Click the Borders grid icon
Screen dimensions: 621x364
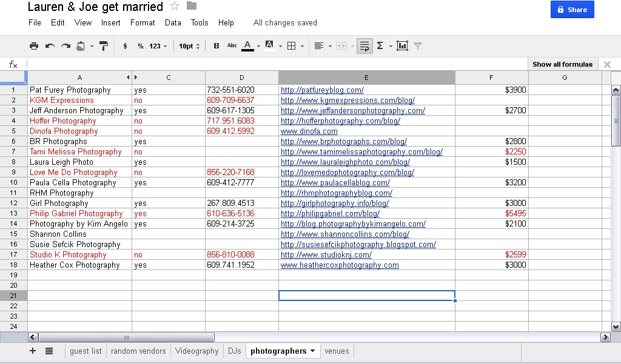coord(292,46)
